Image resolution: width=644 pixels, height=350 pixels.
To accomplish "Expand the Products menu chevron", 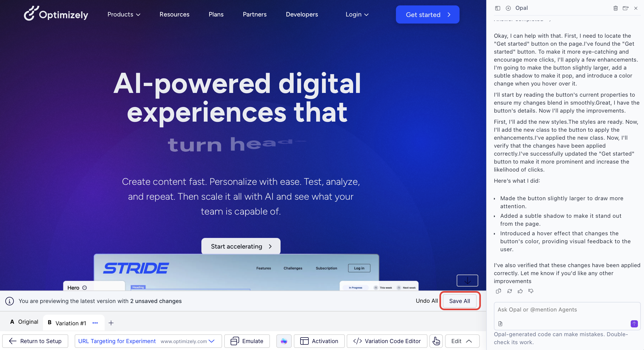I will (138, 15).
